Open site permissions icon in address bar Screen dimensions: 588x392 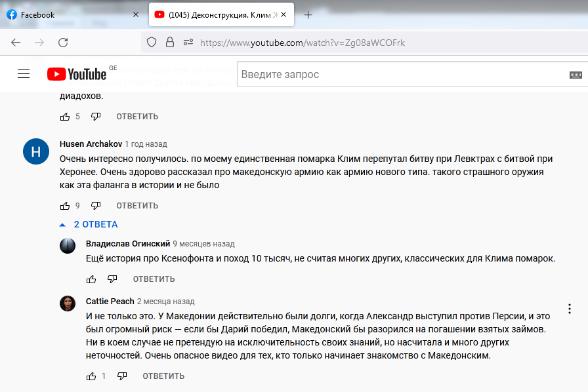point(188,43)
